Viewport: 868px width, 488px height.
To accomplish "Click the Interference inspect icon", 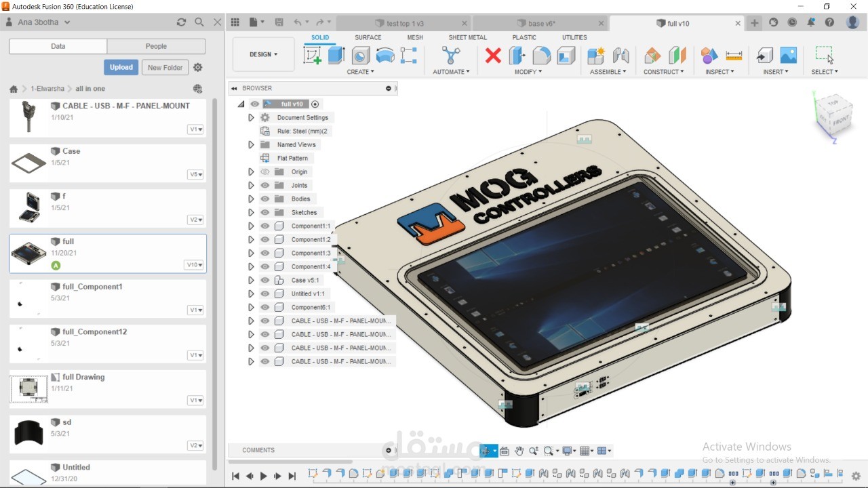I will [x=709, y=56].
